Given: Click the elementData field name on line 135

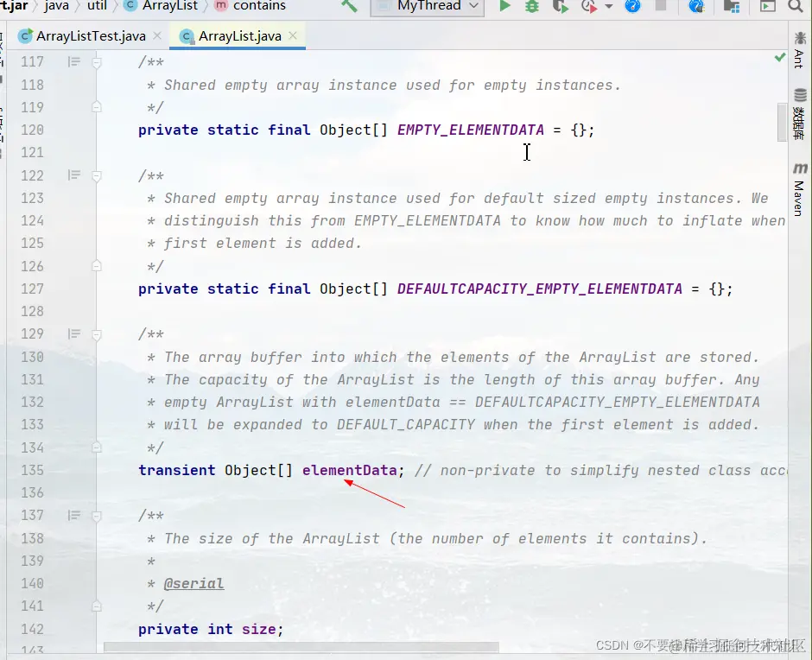Looking at the screenshot, I should pyautogui.click(x=350, y=471).
